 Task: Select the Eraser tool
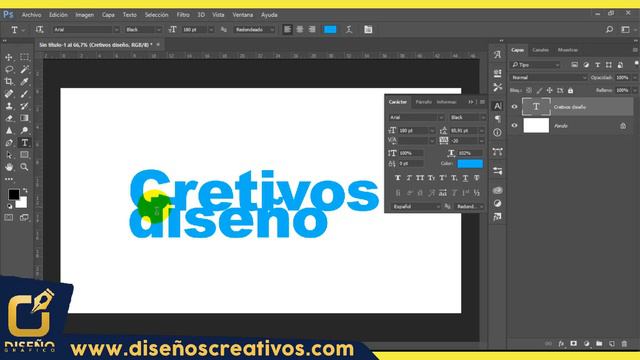pyautogui.click(x=9, y=118)
